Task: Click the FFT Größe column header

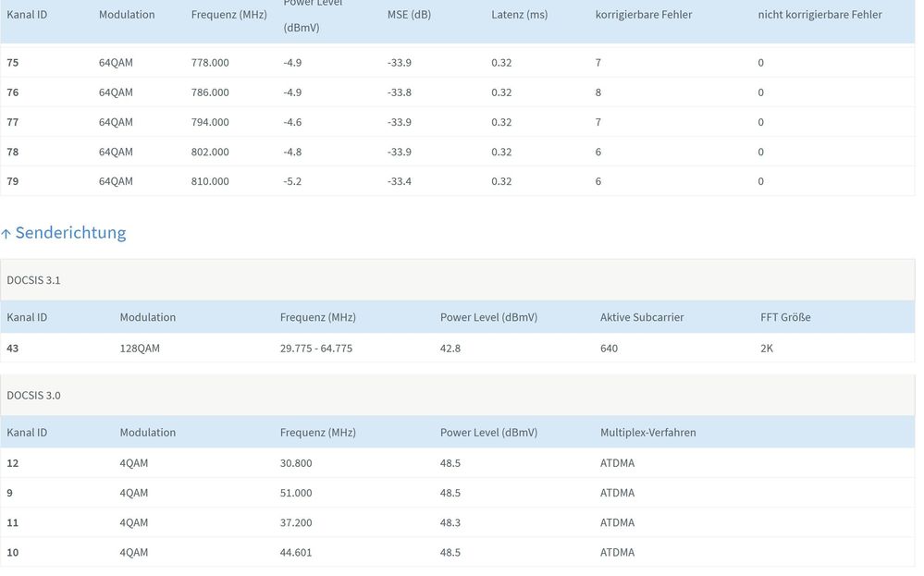Action: tap(785, 317)
